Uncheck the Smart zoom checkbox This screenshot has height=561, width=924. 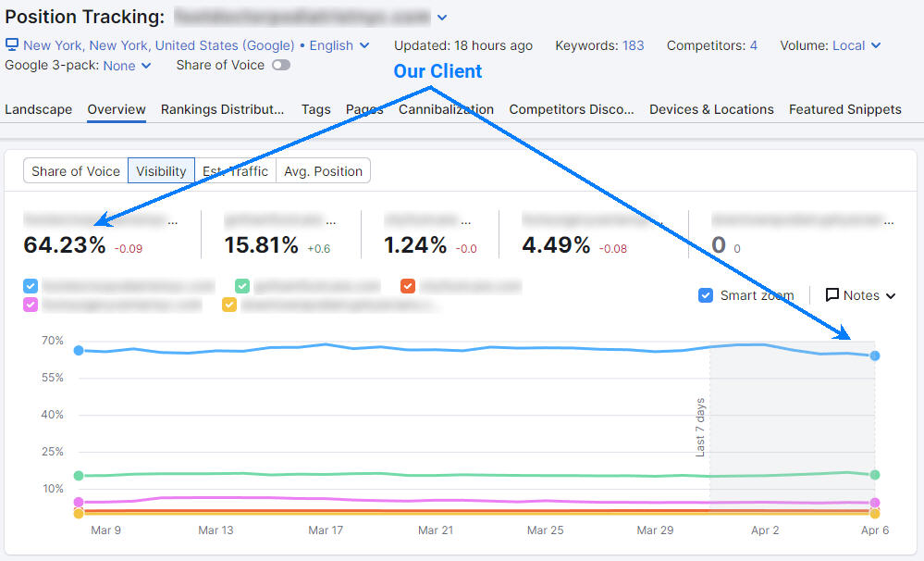pyautogui.click(x=706, y=295)
